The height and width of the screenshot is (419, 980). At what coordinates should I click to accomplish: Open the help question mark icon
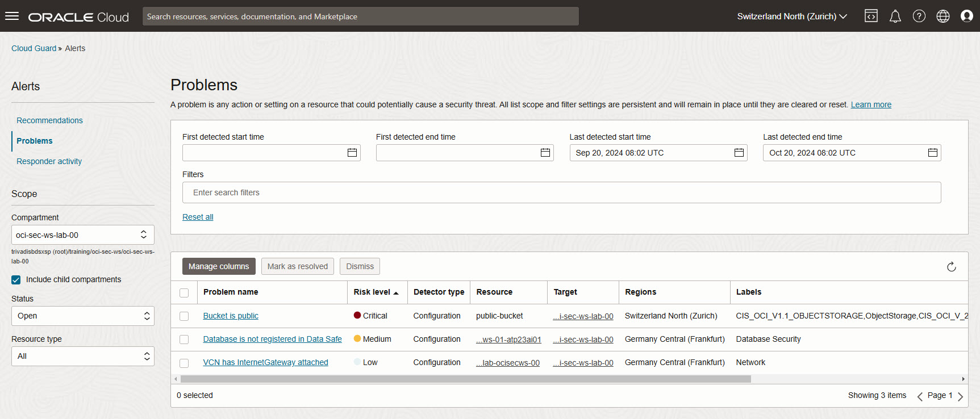coord(919,16)
